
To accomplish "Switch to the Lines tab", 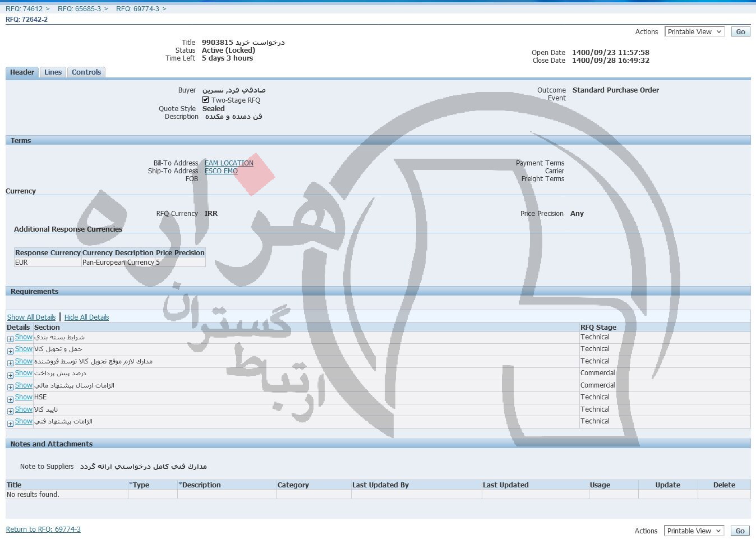I will pyautogui.click(x=53, y=72).
